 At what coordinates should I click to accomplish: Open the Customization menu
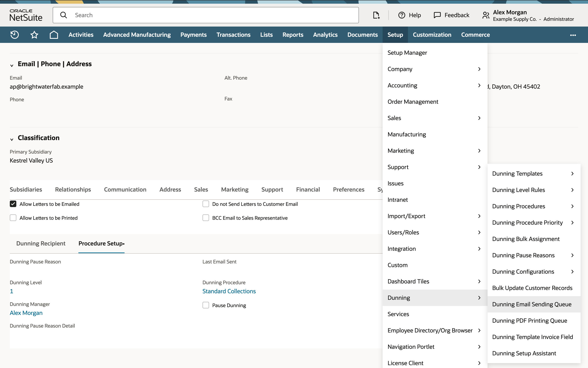point(432,35)
